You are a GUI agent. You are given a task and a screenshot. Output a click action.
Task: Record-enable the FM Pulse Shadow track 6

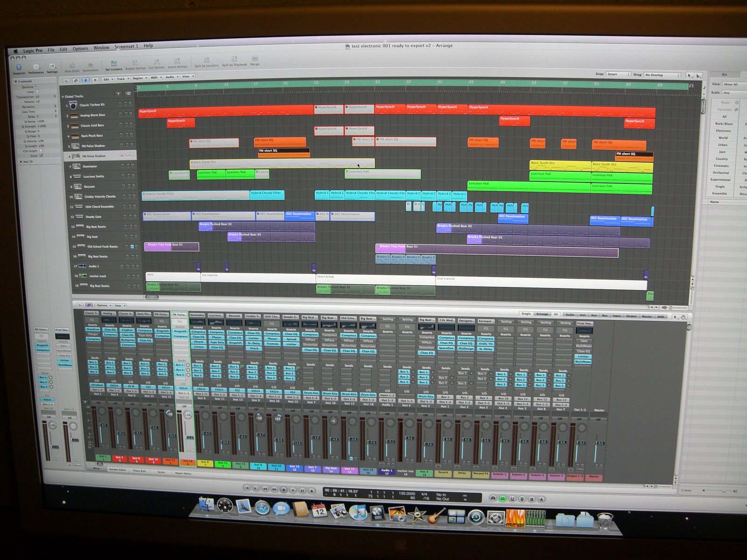click(x=122, y=155)
